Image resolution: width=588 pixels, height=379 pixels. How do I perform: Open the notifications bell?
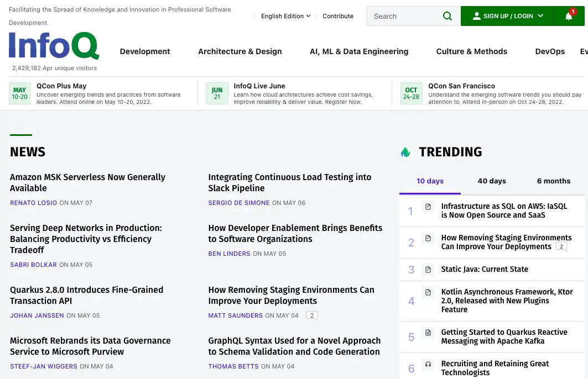tap(569, 16)
